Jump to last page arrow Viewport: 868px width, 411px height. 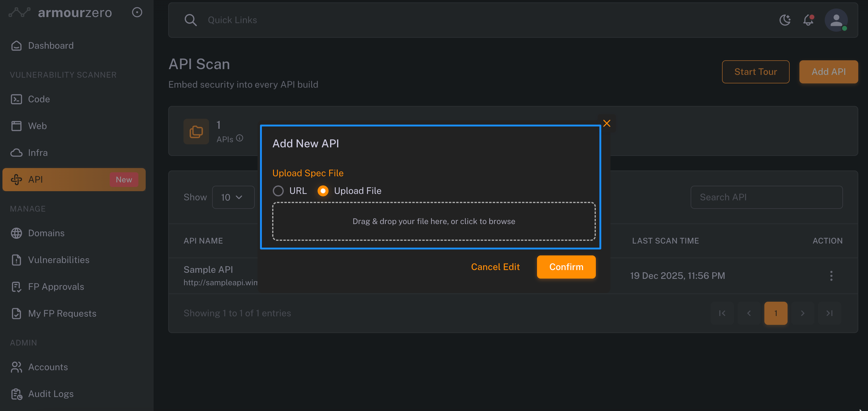(x=829, y=313)
